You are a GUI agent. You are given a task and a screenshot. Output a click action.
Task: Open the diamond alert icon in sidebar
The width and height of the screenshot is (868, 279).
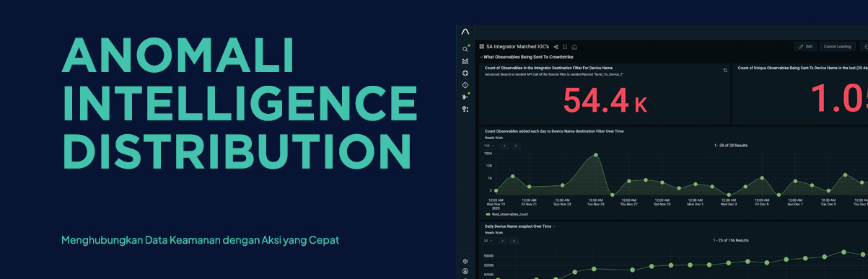pos(465,85)
